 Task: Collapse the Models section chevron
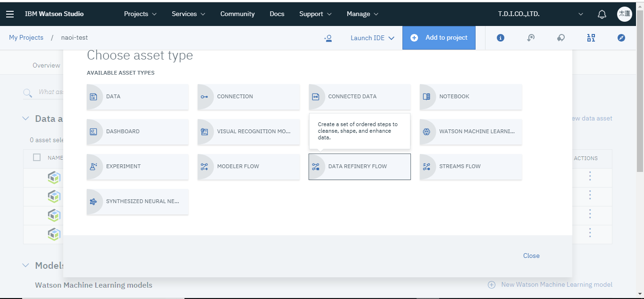click(26, 265)
